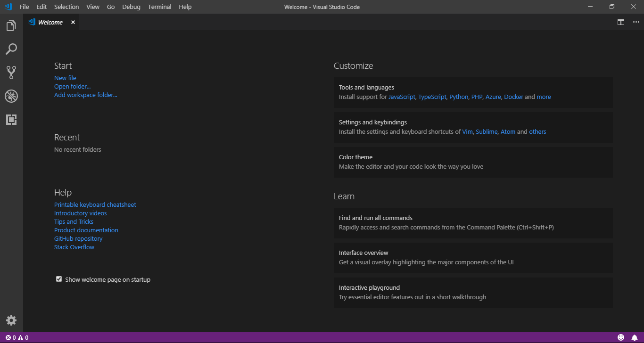Click the New file link
644x343 pixels.
click(x=65, y=78)
